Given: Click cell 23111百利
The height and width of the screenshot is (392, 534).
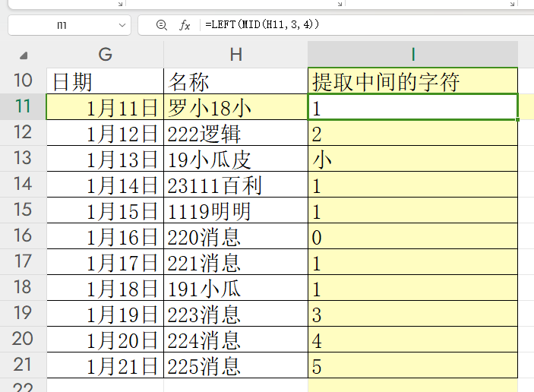Looking at the screenshot, I should (x=235, y=185).
